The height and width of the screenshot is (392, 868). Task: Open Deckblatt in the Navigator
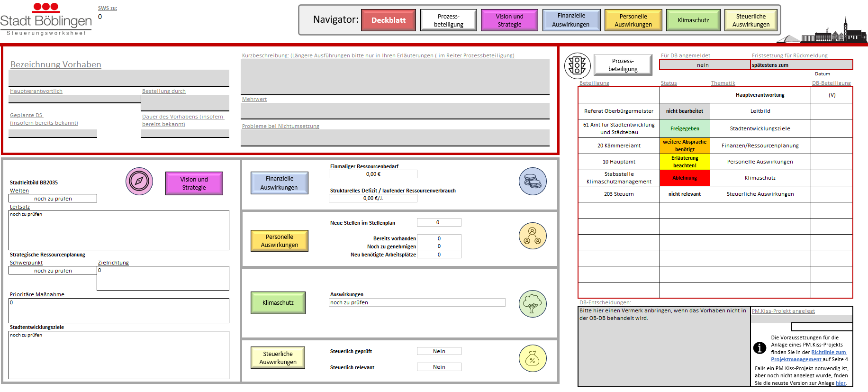click(388, 20)
